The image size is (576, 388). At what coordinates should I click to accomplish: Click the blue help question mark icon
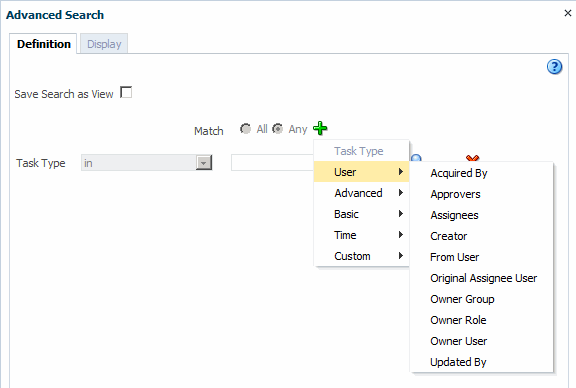click(x=554, y=67)
